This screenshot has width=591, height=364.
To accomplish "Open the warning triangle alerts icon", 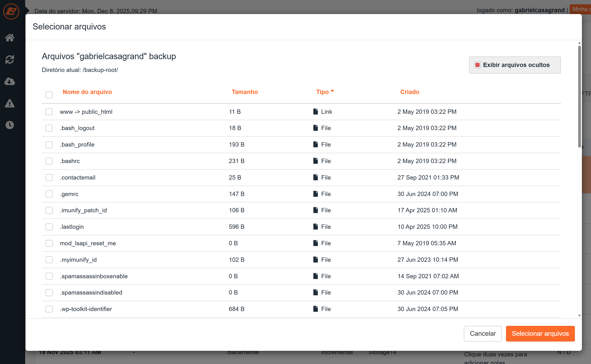I will [10, 103].
